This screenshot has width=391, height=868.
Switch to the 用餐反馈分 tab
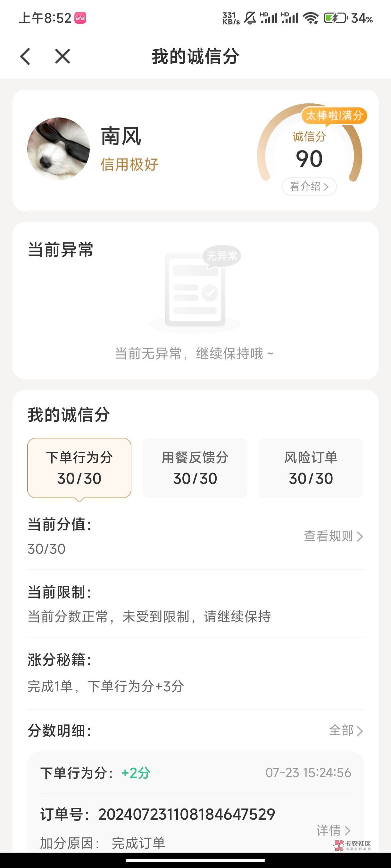coord(195,468)
